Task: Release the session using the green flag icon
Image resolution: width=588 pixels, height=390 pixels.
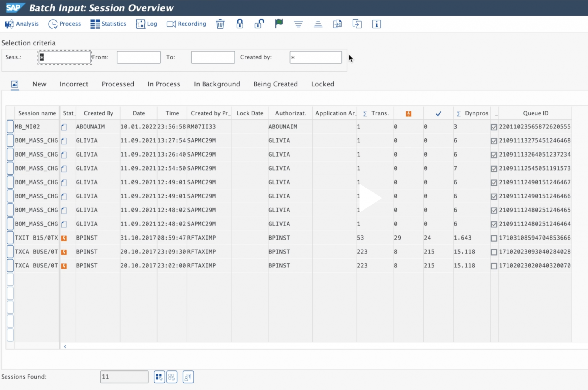Action: pos(278,24)
